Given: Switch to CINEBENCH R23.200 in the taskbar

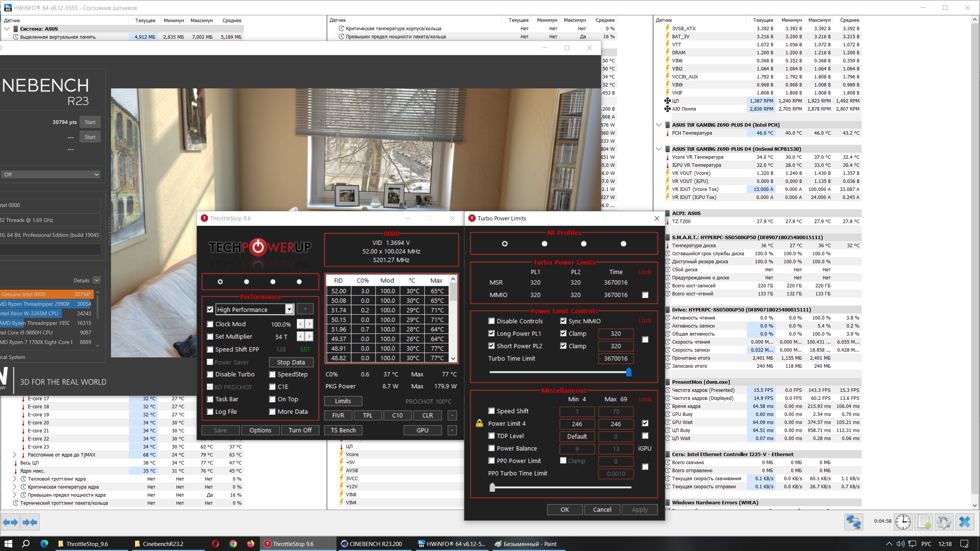Looking at the screenshot, I should tap(371, 544).
